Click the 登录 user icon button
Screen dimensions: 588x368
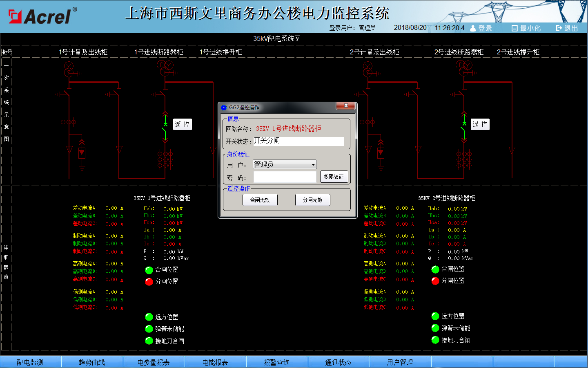(x=481, y=28)
